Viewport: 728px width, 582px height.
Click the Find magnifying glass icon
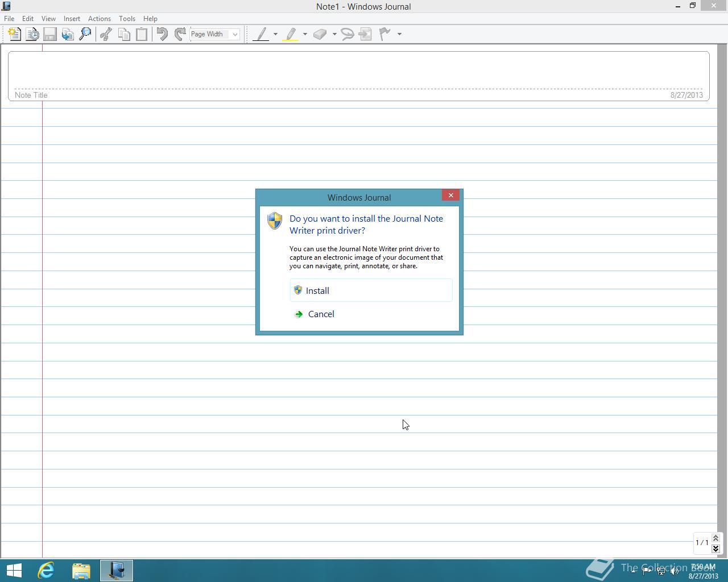pos(85,34)
